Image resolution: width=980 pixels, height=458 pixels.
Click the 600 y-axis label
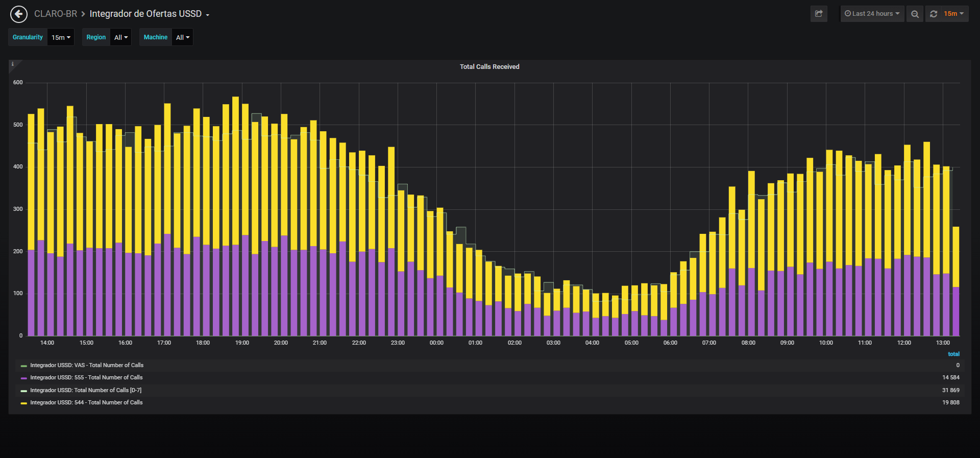(18, 83)
